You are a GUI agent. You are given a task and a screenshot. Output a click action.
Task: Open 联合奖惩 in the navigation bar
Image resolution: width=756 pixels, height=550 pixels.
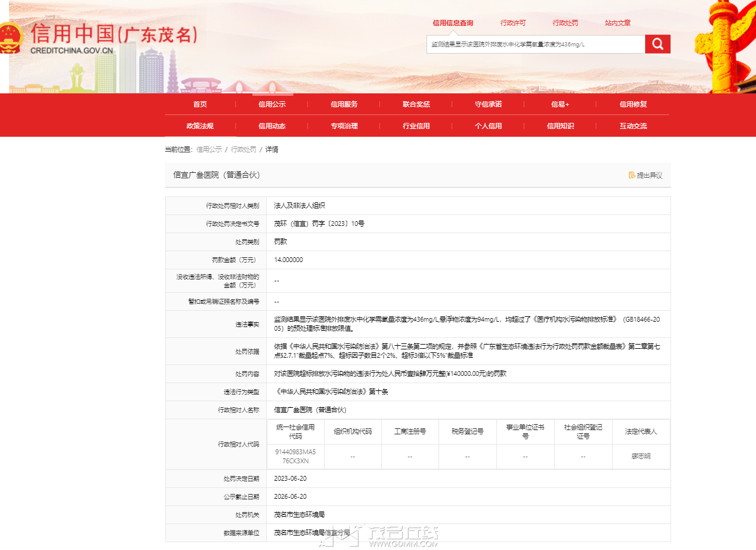point(416,104)
